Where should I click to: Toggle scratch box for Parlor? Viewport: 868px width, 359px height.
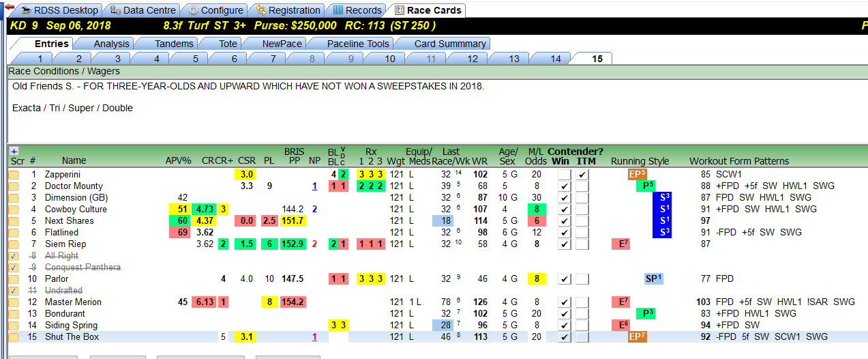tap(14, 279)
